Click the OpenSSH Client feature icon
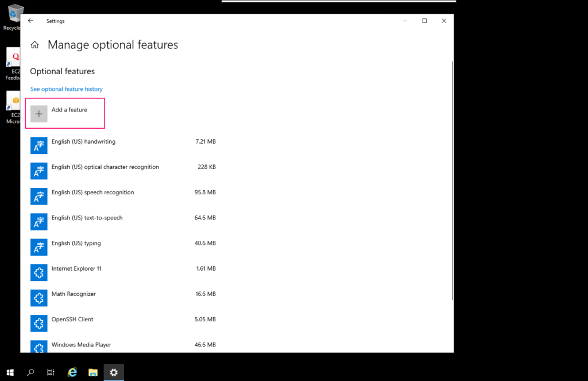 pyautogui.click(x=39, y=324)
